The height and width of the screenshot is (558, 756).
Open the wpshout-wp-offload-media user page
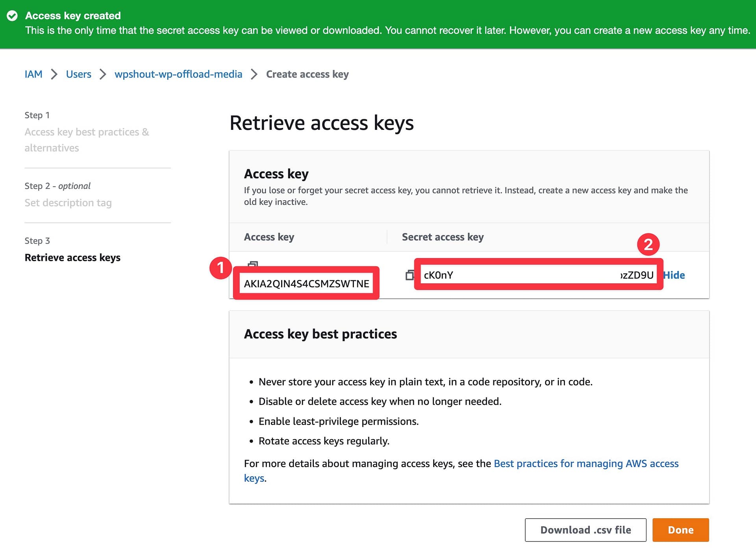178,74
